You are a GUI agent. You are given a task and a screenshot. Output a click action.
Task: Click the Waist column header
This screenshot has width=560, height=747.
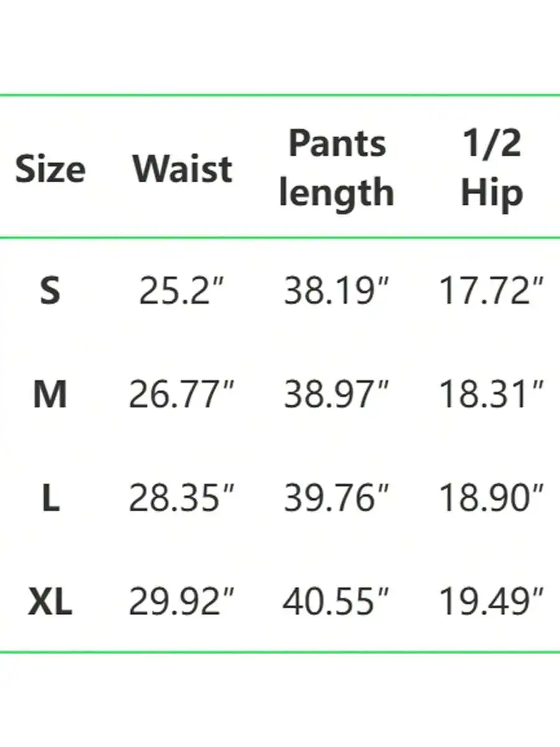[x=183, y=168]
